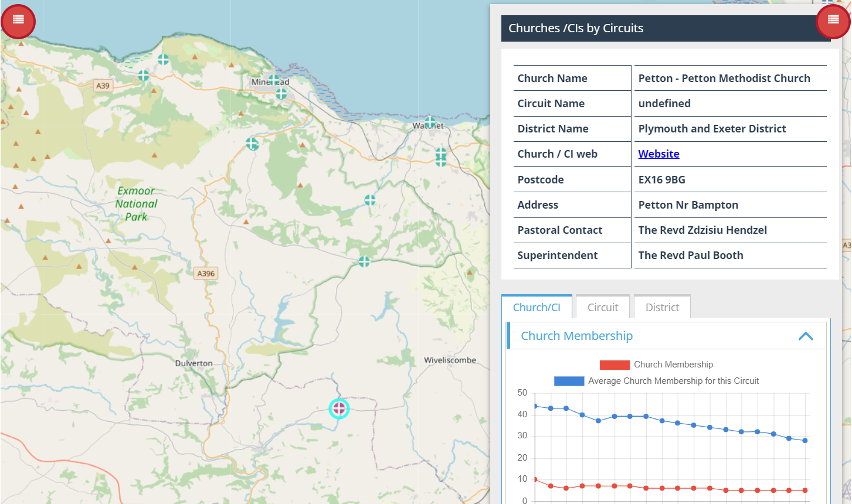852x504 pixels.
Task: Click the first blue data point on chart
Action: point(535,406)
